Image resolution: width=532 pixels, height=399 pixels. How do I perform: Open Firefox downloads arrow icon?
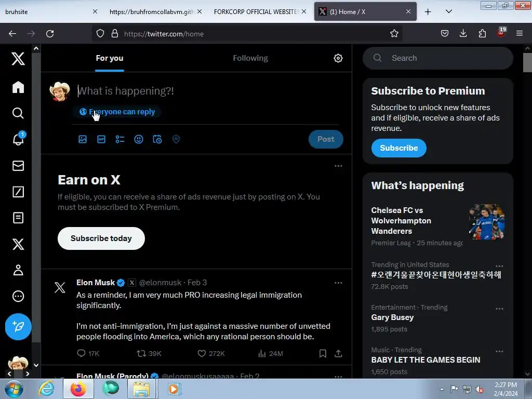pos(463,33)
